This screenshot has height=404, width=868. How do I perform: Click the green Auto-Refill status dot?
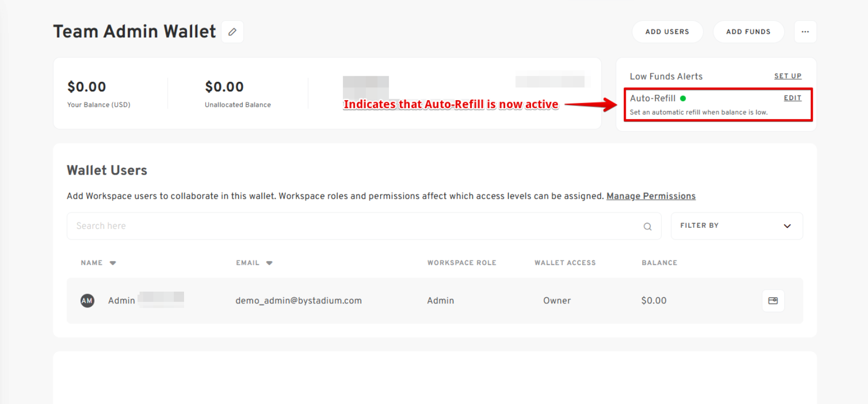pyautogui.click(x=683, y=99)
